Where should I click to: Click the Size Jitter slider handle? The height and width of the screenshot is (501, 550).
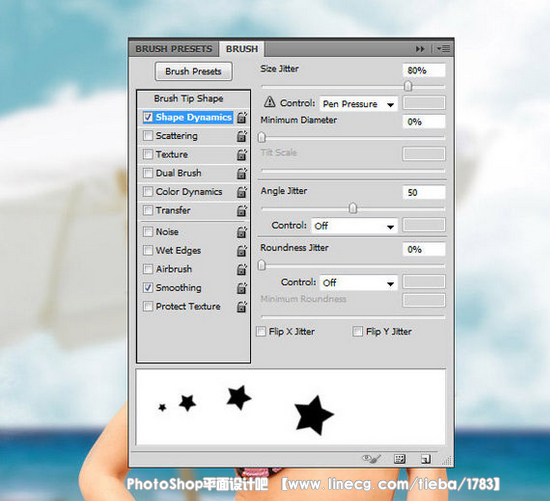[408, 86]
